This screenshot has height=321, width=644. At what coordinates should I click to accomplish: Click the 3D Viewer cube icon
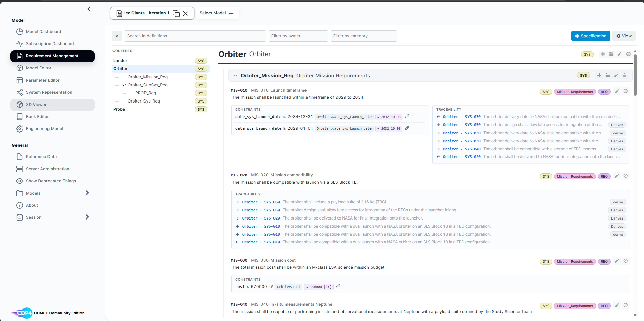click(x=20, y=105)
